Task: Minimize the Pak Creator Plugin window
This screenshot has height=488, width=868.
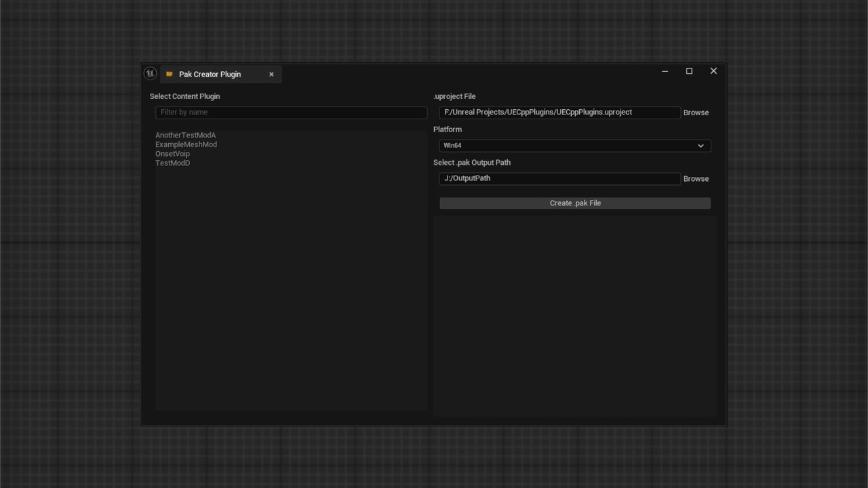Action: tap(665, 70)
